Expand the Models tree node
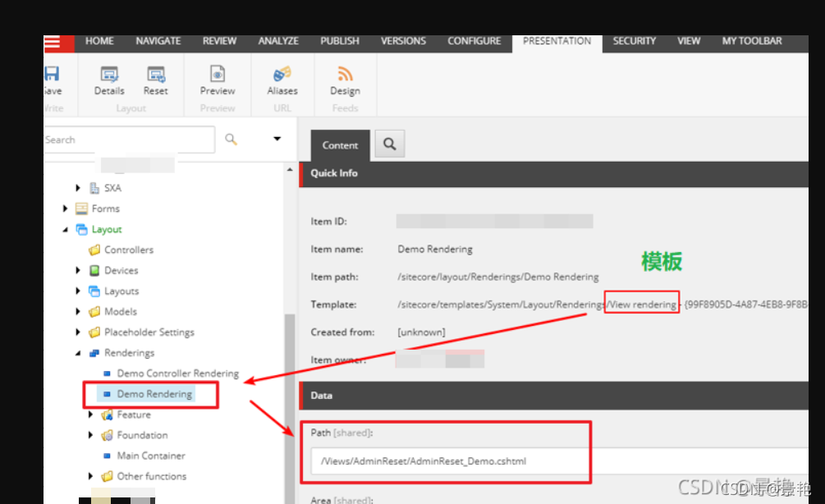This screenshot has width=825, height=504. coord(78,311)
